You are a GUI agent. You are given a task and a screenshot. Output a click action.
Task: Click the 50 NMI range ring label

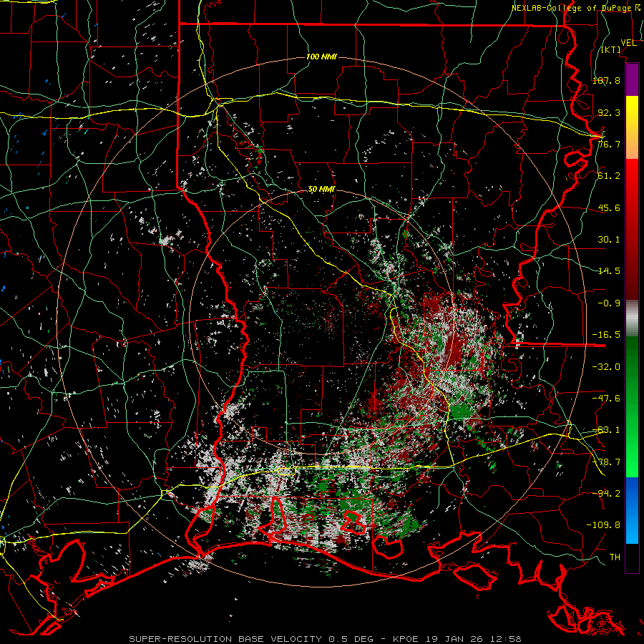(321, 190)
